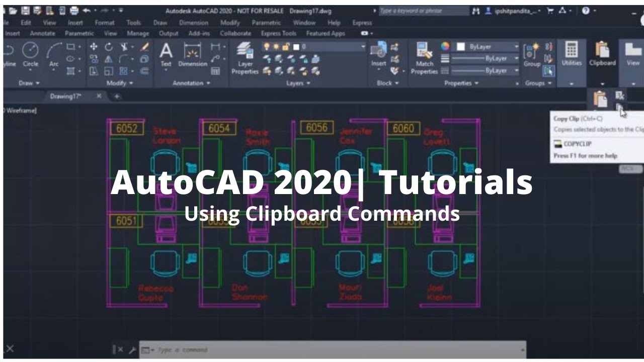Click the 6052 room label in drawing
Viewport: 644px width, 362px height.
127,129
